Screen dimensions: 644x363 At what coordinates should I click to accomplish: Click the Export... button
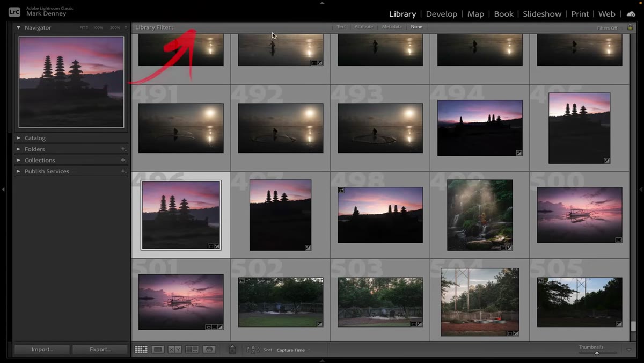coord(100,349)
